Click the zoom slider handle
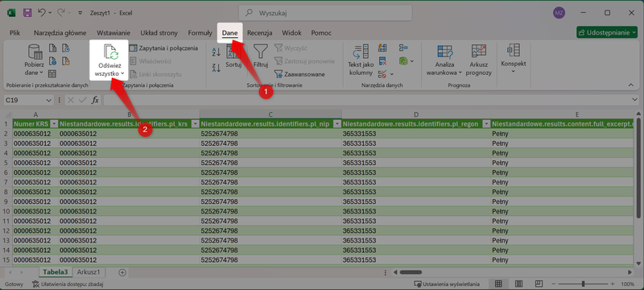This screenshot has height=290, width=644. [583, 284]
